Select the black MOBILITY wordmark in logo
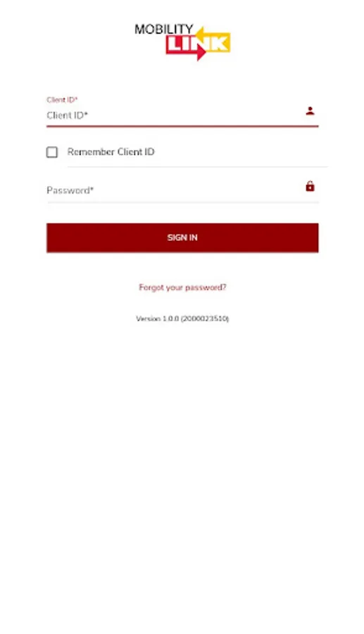364x634 pixels. click(x=163, y=29)
